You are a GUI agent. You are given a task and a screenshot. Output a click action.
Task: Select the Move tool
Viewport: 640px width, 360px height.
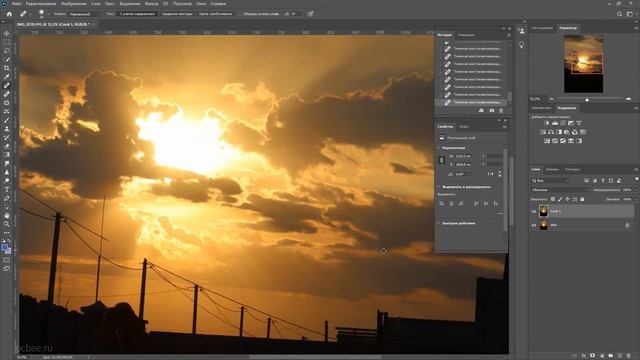tap(7, 33)
